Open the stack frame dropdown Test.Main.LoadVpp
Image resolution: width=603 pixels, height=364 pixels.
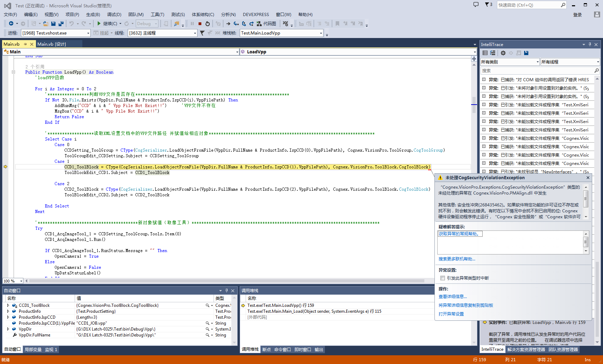tap(282, 33)
